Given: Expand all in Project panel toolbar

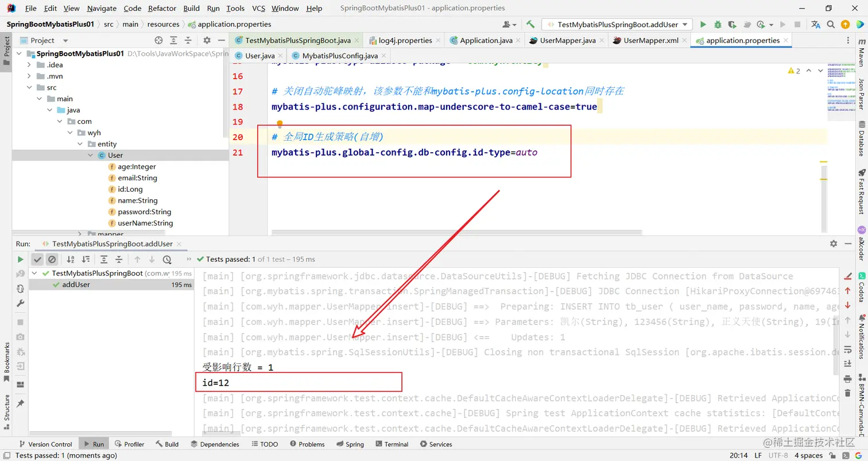Looking at the screenshot, I should 174,40.
